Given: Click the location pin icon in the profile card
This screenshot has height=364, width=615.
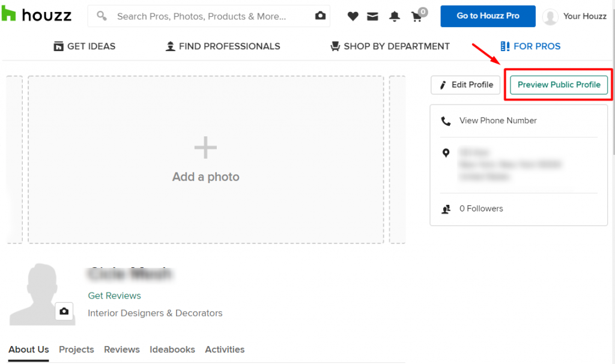Looking at the screenshot, I should click(x=446, y=152).
